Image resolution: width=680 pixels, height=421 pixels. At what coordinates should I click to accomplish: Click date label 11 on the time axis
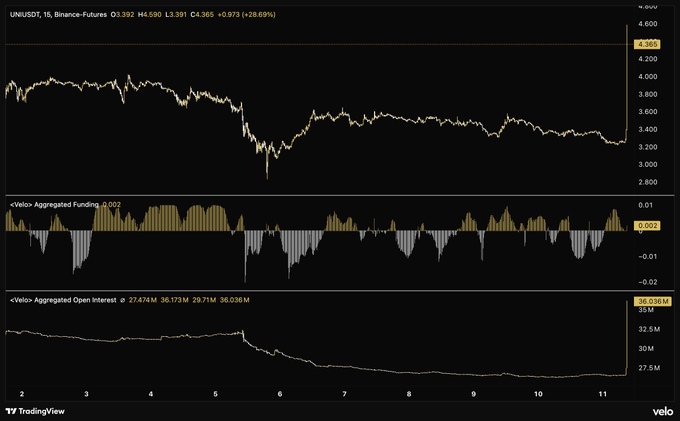coord(602,394)
